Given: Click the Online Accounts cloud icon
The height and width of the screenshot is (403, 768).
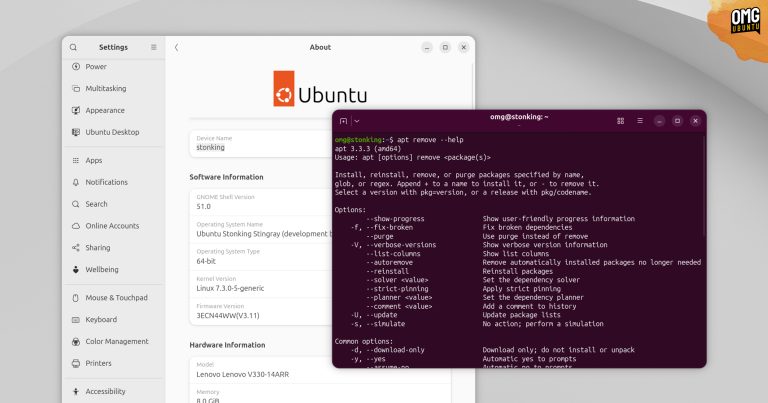Looking at the screenshot, I should click(76, 226).
